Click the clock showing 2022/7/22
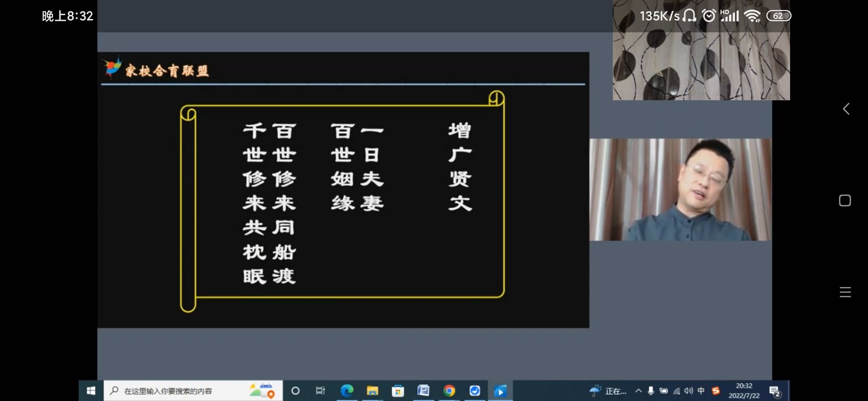The height and width of the screenshot is (401, 868). tap(746, 391)
